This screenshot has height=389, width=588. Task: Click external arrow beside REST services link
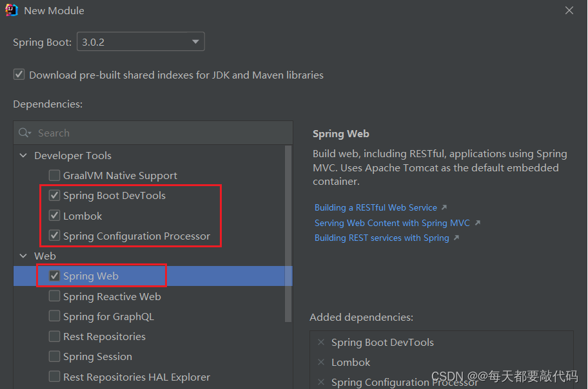[x=456, y=238]
